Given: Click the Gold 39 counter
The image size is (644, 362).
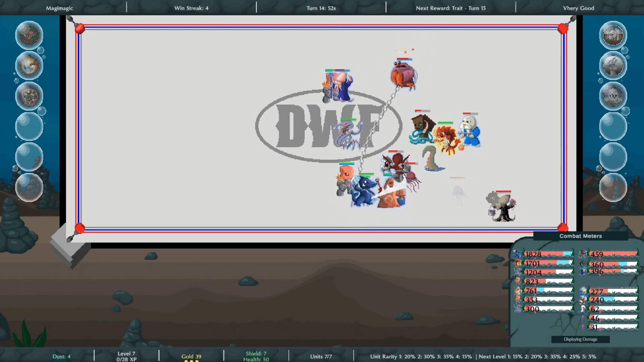Looking at the screenshot, I should pyautogui.click(x=191, y=356).
